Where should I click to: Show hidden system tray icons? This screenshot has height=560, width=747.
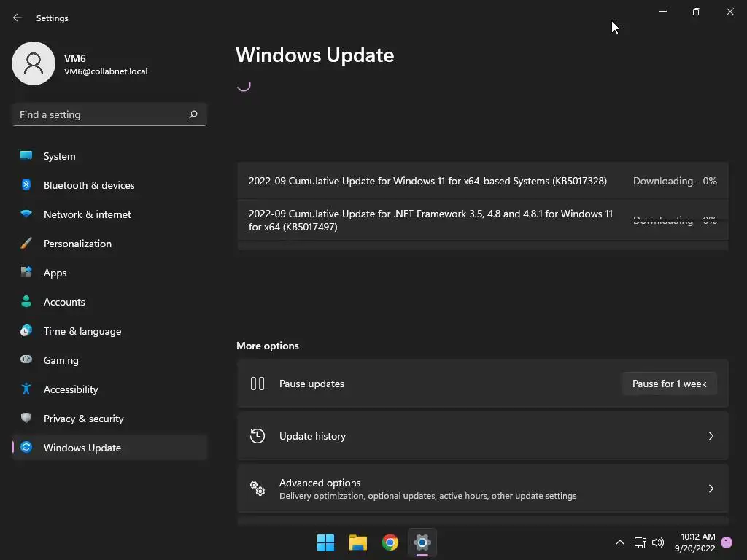620,542
